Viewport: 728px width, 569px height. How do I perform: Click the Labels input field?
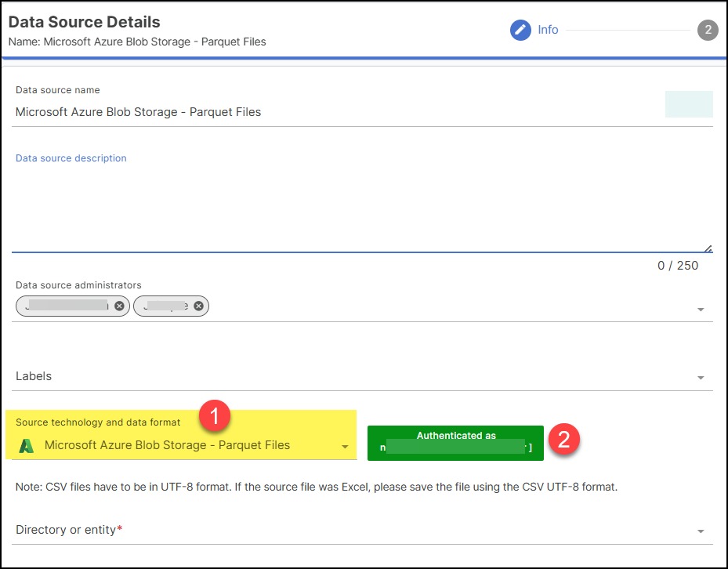coord(345,376)
